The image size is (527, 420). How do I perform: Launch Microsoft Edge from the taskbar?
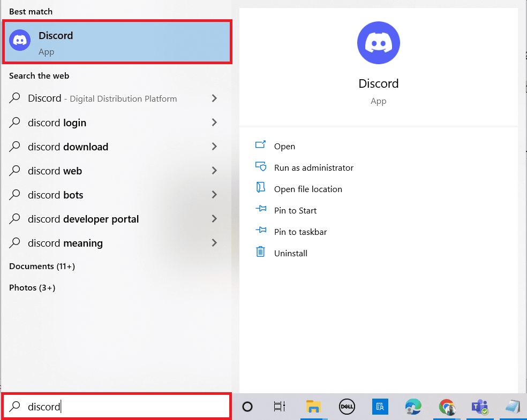tap(413, 407)
